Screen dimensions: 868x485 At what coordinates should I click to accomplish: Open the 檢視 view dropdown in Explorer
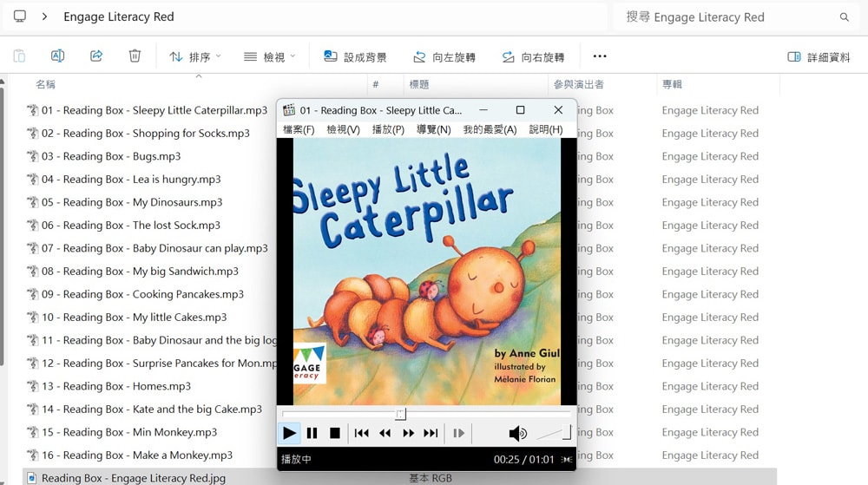[x=270, y=56]
